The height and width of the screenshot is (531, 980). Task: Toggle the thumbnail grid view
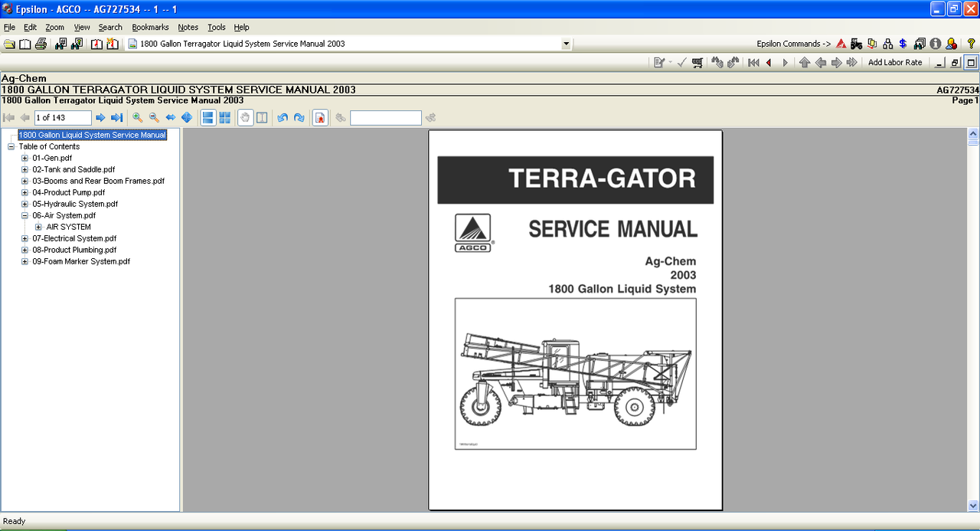click(224, 117)
